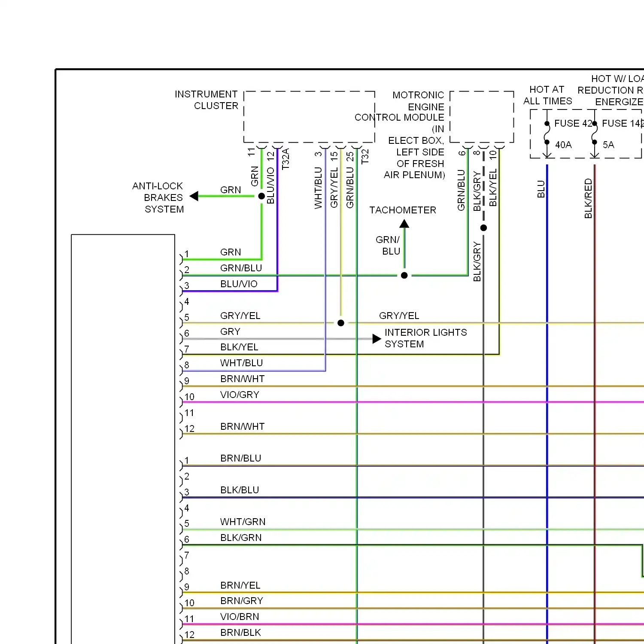644x644 pixels.
Task: Click the INSTRUMENT CLUSTER label
Action: click(x=206, y=100)
